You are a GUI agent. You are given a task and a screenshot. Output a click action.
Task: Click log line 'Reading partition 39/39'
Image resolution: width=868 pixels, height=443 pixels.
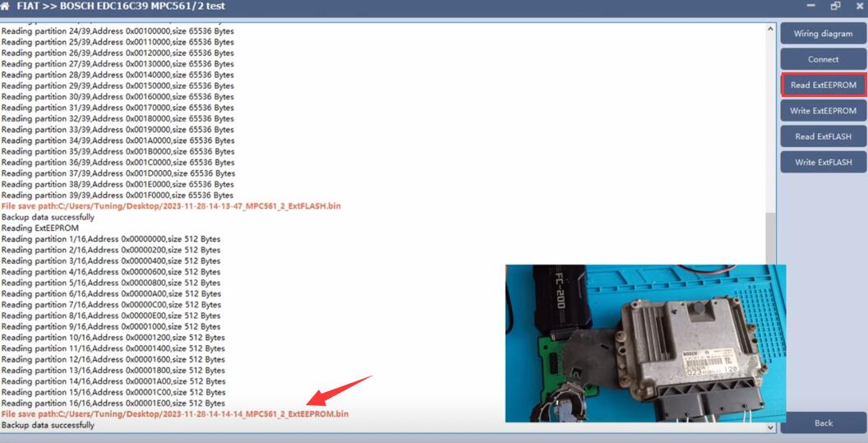[x=118, y=196]
